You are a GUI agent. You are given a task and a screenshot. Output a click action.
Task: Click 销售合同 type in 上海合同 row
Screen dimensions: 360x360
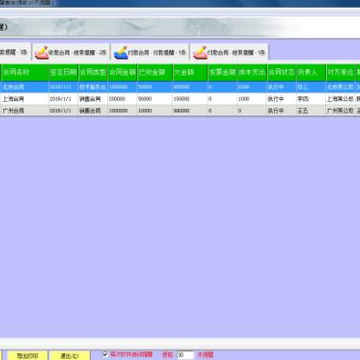(x=93, y=99)
